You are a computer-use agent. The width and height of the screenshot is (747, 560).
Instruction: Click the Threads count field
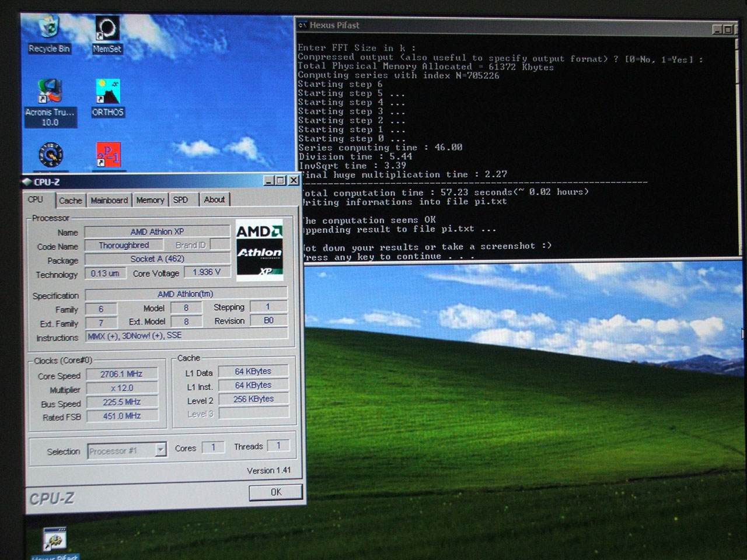(x=278, y=446)
